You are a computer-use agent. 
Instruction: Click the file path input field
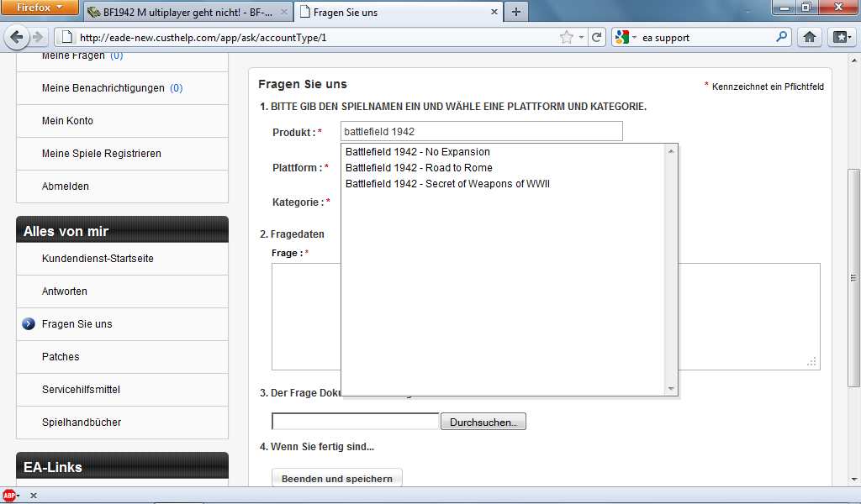pos(356,421)
